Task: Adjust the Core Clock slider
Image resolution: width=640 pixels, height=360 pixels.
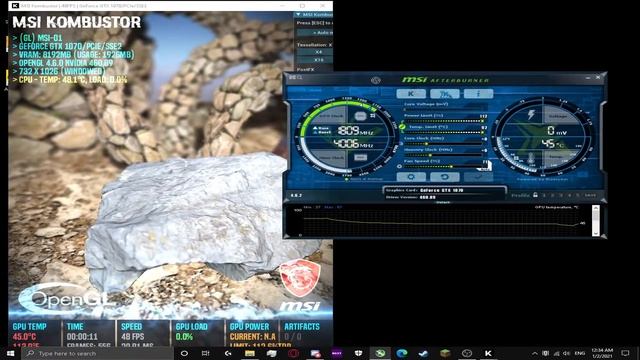Action: click(x=444, y=144)
